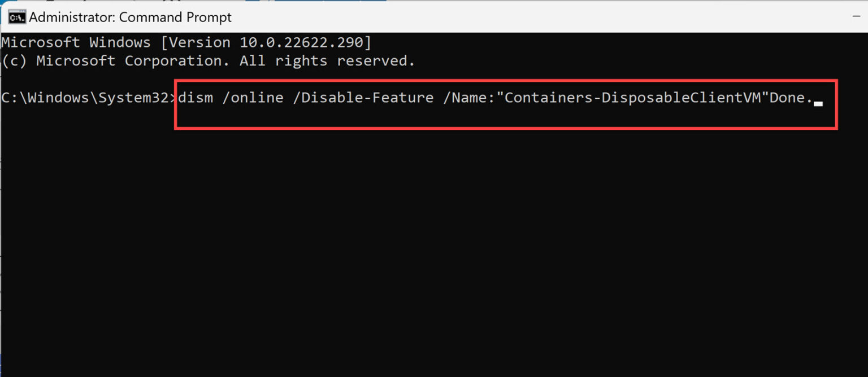Click "All rights reserved." text

tap(327, 61)
